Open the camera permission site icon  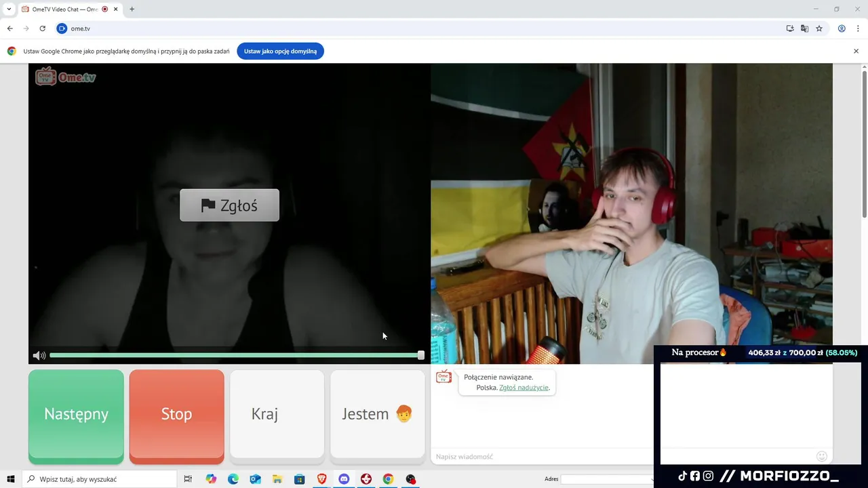[x=62, y=28]
